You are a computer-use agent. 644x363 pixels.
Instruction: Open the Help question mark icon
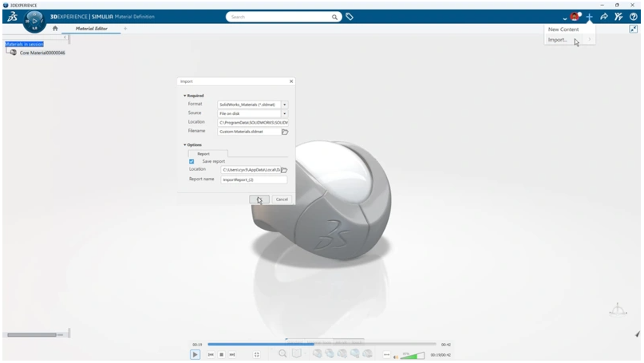coord(634,17)
